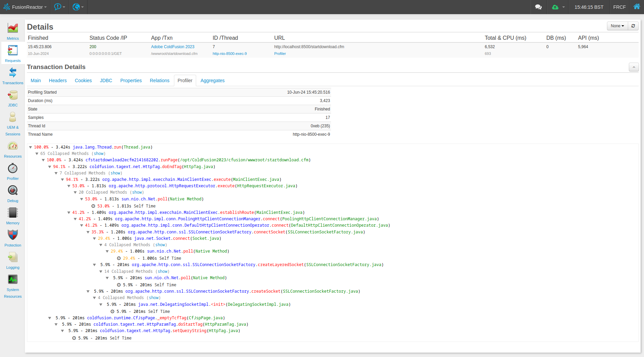Image resolution: width=644 pixels, height=357 pixels.
Task: Show the 20 collapsed methods
Action: point(137,192)
